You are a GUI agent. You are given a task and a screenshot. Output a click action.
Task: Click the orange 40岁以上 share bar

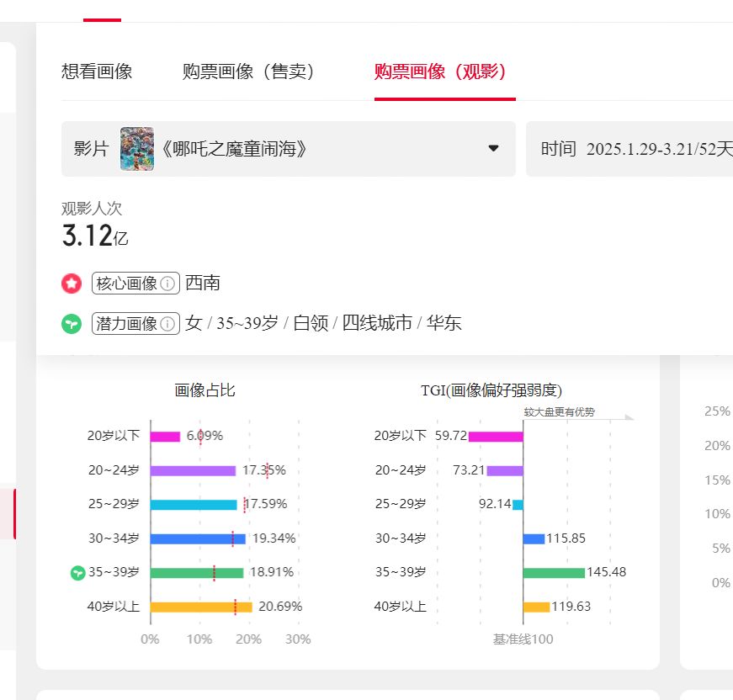(201, 607)
